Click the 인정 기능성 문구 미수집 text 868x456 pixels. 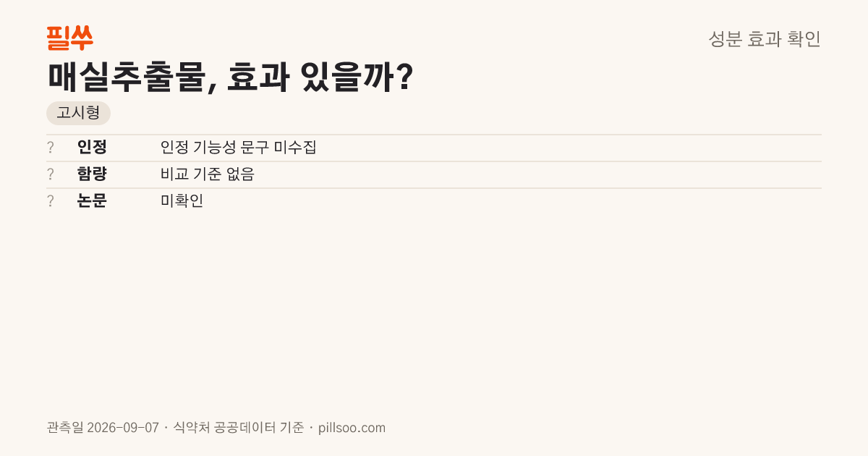(238, 148)
